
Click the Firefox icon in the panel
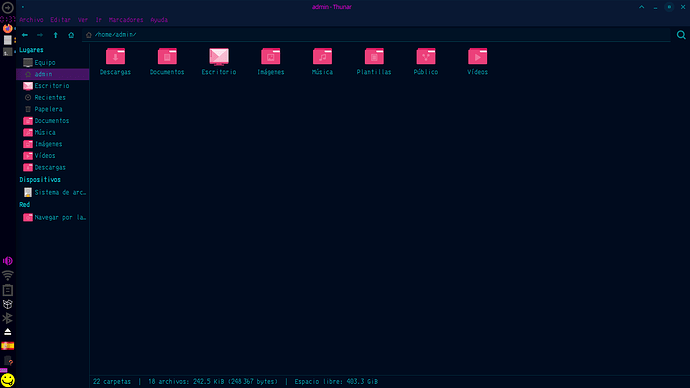pos(7,29)
